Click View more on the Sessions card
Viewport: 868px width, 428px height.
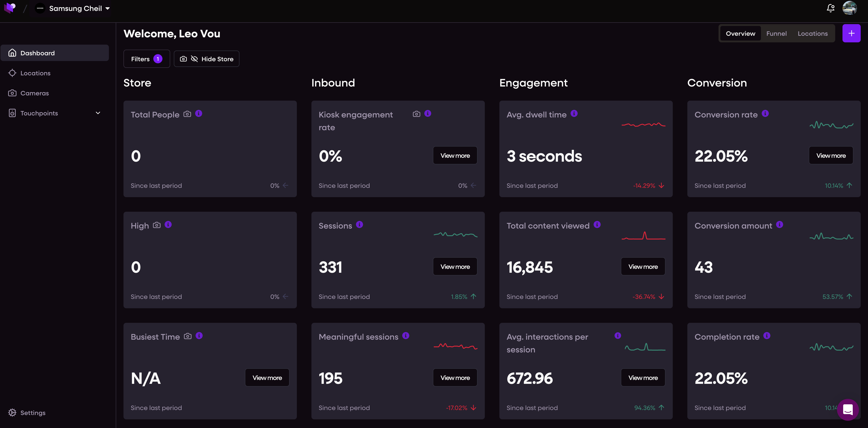click(455, 267)
